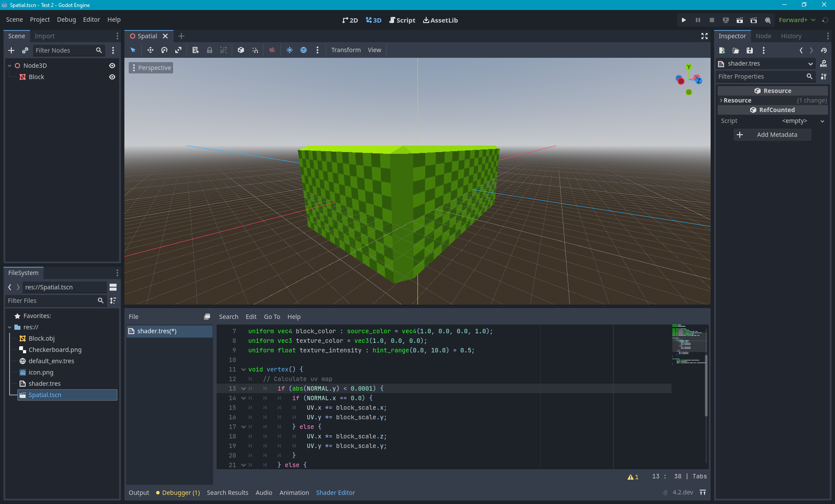Image resolution: width=835 pixels, height=504 pixels.
Task: Save the current resource in the Inspector
Action: pyautogui.click(x=749, y=50)
